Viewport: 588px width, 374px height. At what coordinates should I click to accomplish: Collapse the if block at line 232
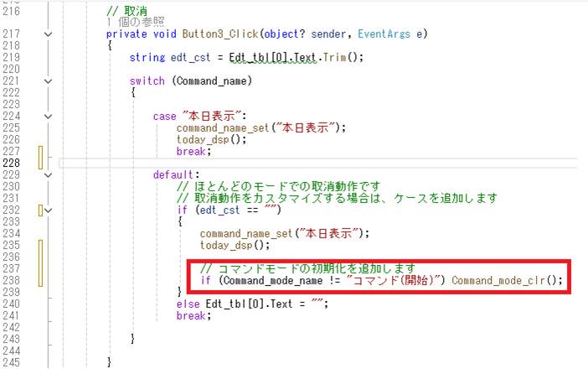48,210
